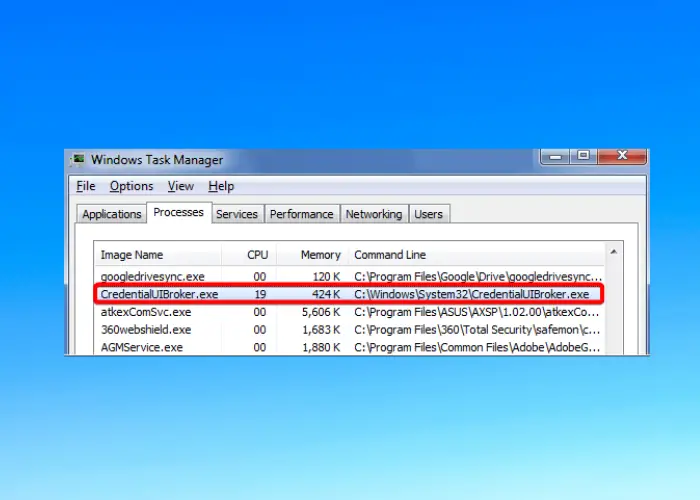Click the Google Drive command line path

click(x=478, y=277)
